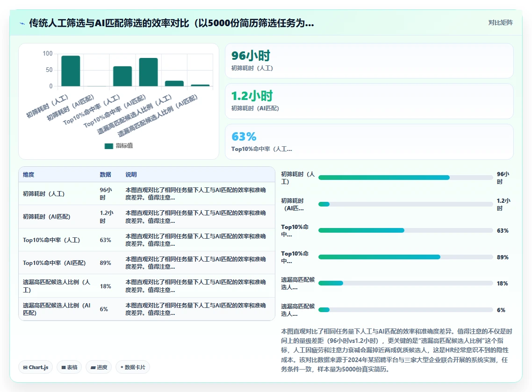Click the 1.2小时 progress bar

[405, 204]
